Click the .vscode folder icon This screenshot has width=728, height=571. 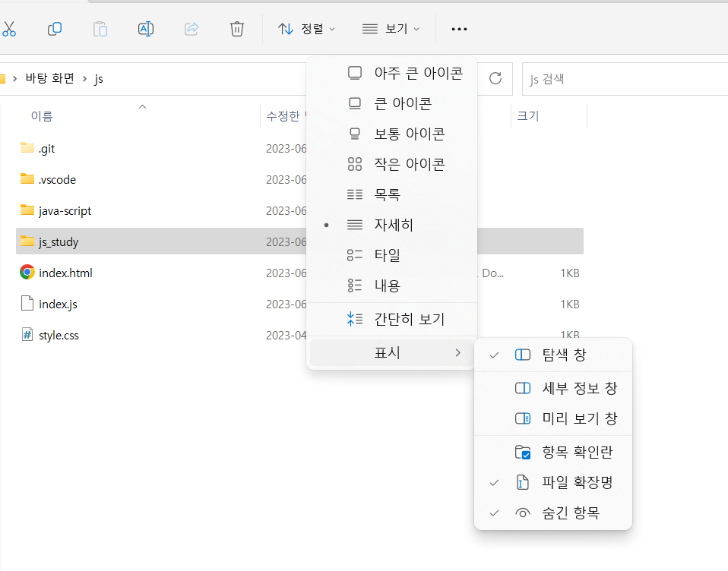click(x=27, y=178)
